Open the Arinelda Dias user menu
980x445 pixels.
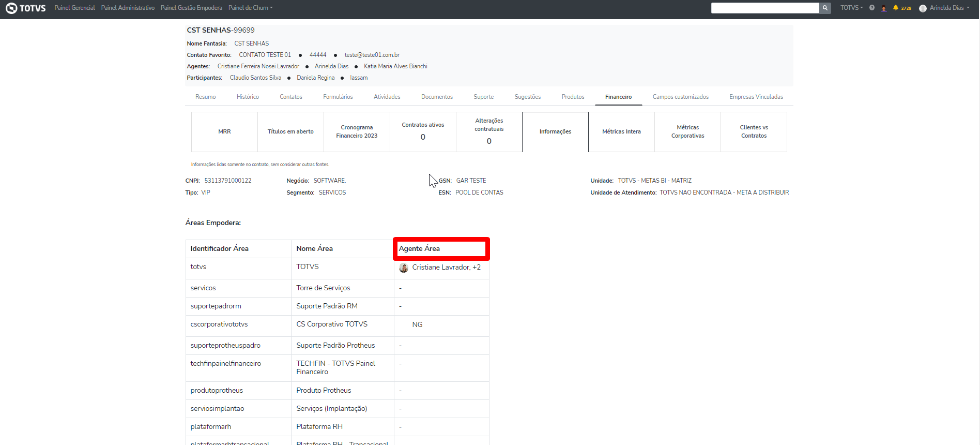click(944, 8)
